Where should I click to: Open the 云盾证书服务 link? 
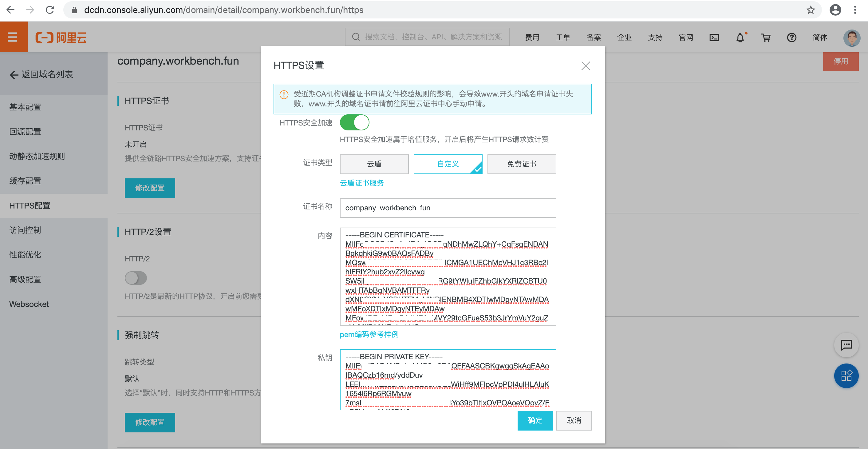361,183
